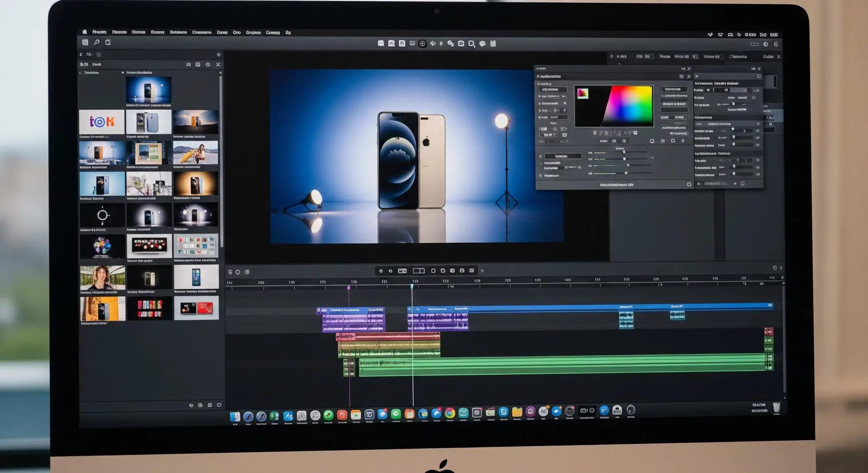This screenshot has width=868, height=473.
Task: Expand the disclosure triangle above first library thumbnail
Action: click(x=122, y=73)
